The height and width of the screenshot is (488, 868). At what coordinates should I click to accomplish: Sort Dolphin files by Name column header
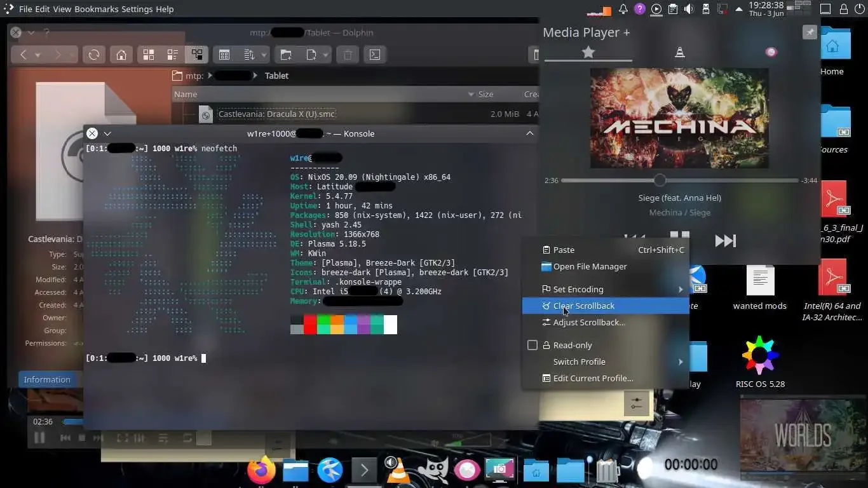point(324,94)
